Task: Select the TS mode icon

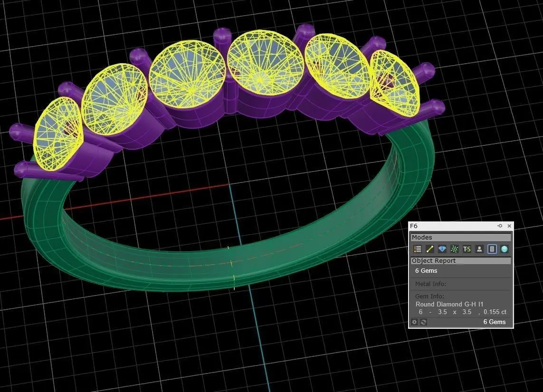Action: coord(467,249)
